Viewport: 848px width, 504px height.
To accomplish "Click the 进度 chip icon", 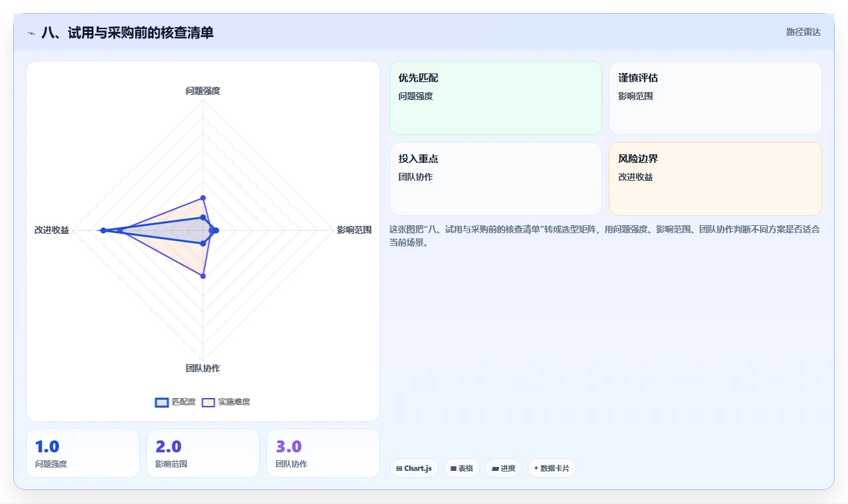I will click(x=495, y=468).
